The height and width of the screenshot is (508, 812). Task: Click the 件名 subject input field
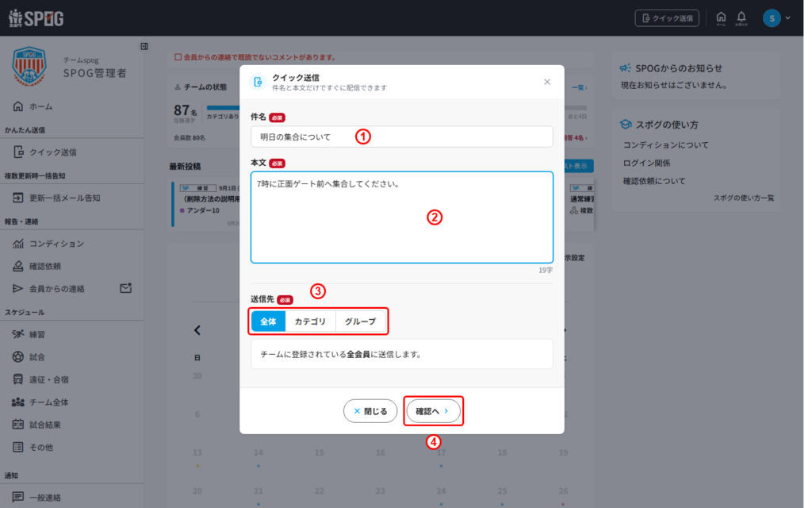pyautogui.click(x=401, y=137)
